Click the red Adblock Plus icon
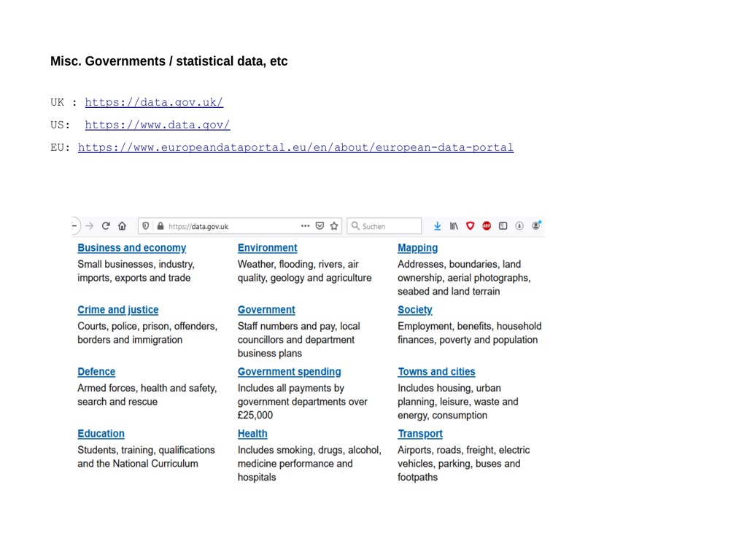This screenshot has height=560, width=747. click(487, 226)
